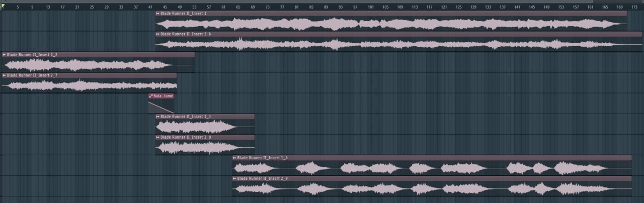Viewport: 644px width, 203px height.
Task: Jump to bar 21 on the timeline ruler
Action: tap(77, 7)
